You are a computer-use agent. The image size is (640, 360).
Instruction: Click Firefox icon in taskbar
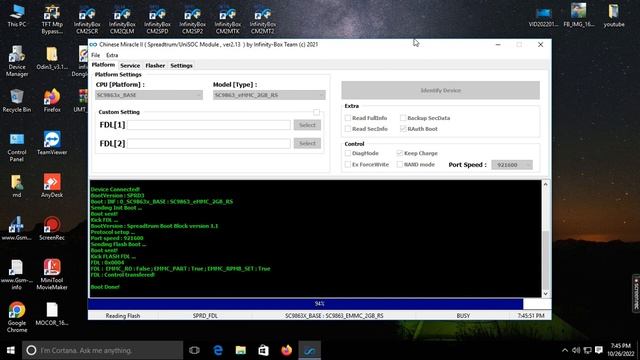287,350
